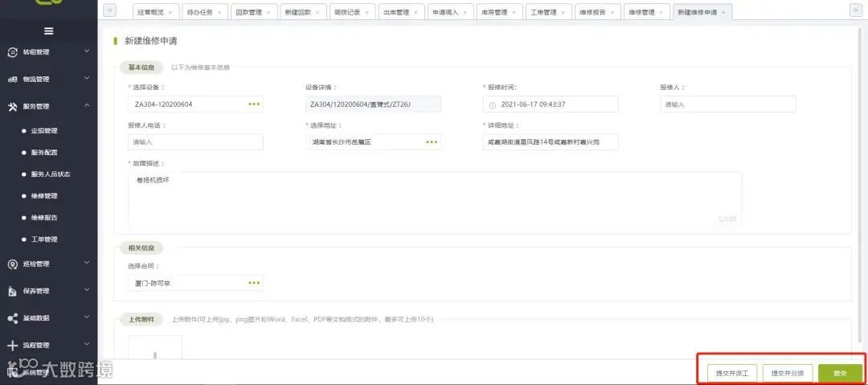Switch to the 调拨记录 tab
Viewport: 868px width, 385px height.
tap(352, 11)
